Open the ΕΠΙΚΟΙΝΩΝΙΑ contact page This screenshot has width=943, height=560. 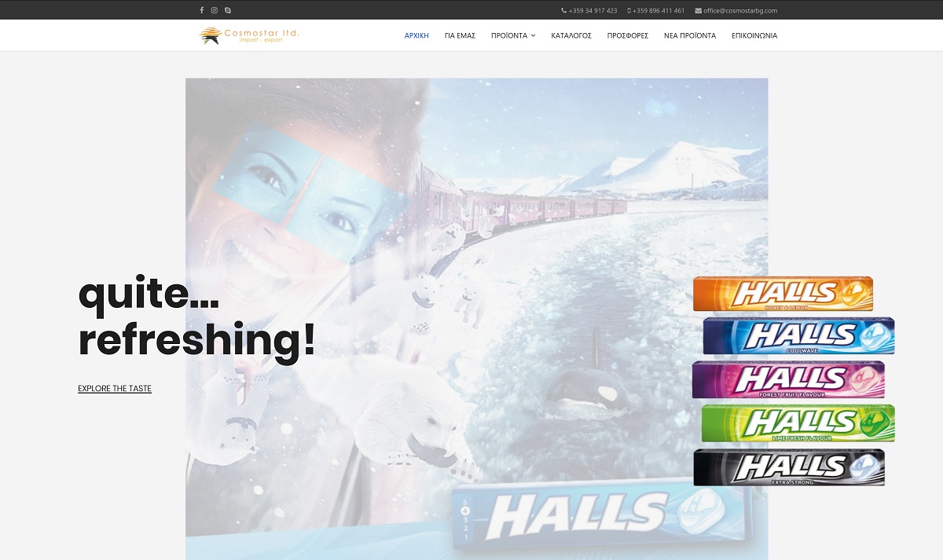coord(754,35)
